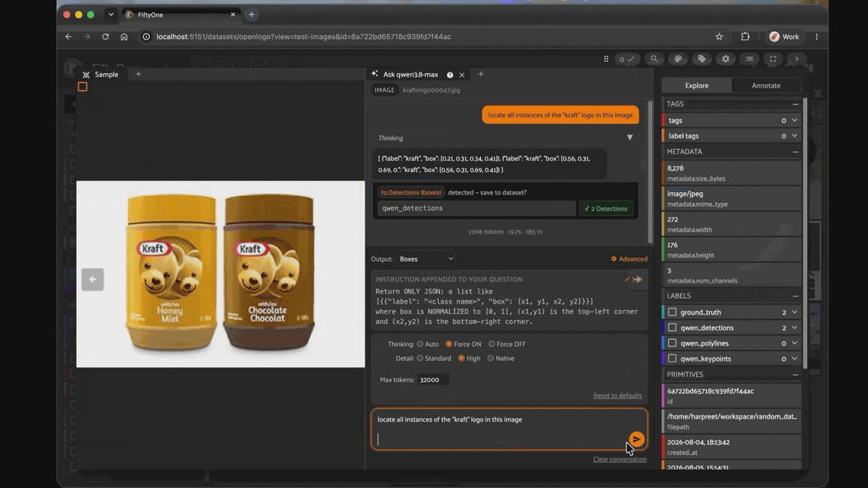Viewport: 868px width, 488px height.
Task: Open a new browser tab with the plus
Action: click(x=252, y=14)
